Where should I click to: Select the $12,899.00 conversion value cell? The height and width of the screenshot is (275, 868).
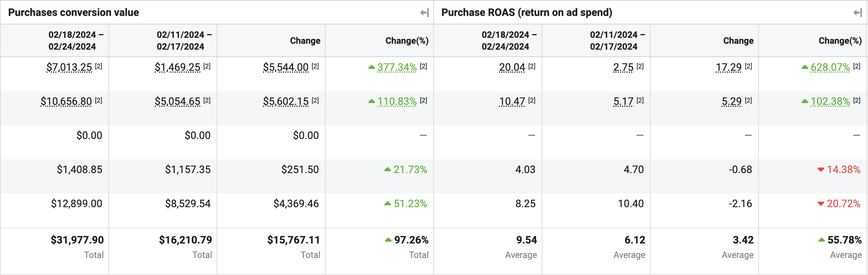(x=76, y=204)
